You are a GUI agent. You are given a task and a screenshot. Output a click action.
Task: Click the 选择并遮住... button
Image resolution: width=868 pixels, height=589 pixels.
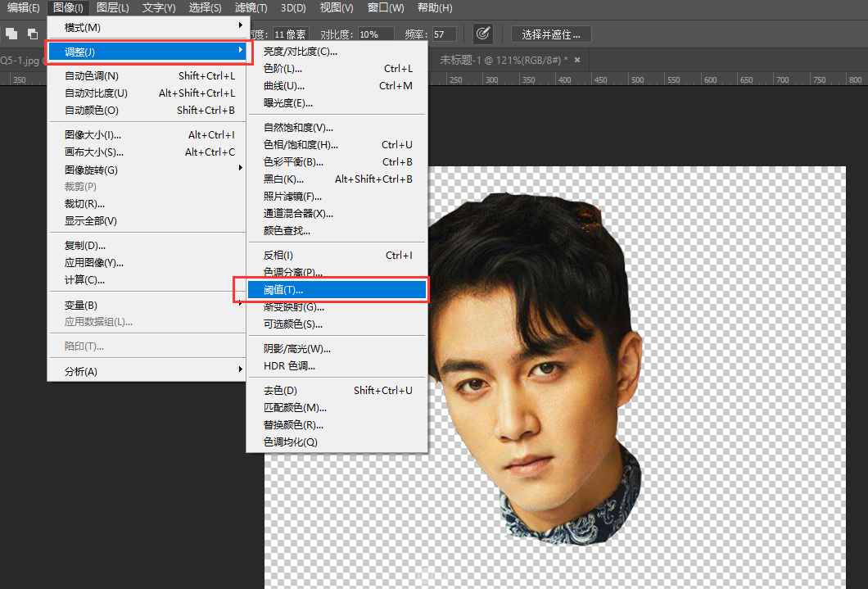(551, 34)
